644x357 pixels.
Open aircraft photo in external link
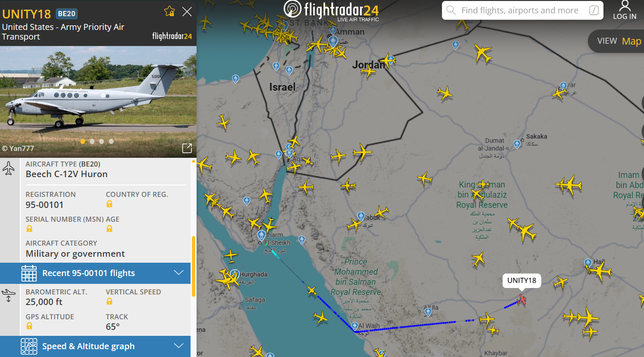point(187,148)
